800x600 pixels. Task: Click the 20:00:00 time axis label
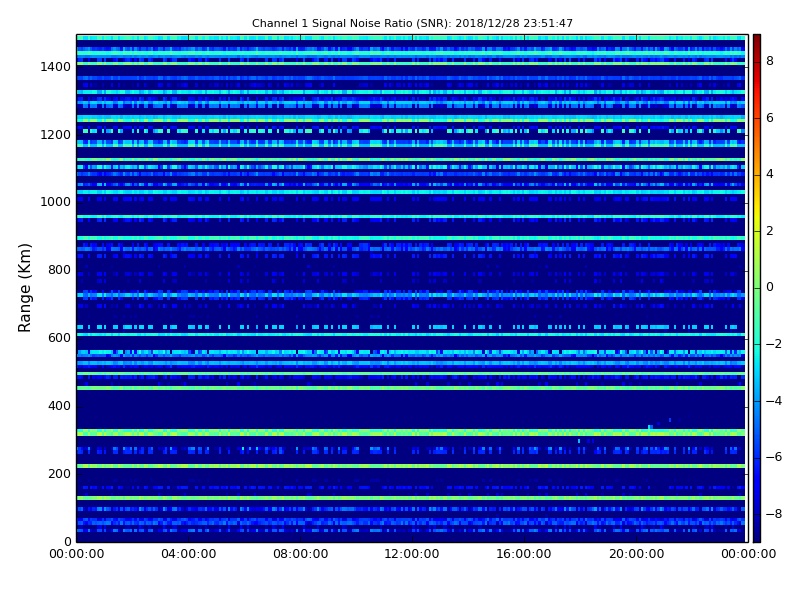[636, 554]
